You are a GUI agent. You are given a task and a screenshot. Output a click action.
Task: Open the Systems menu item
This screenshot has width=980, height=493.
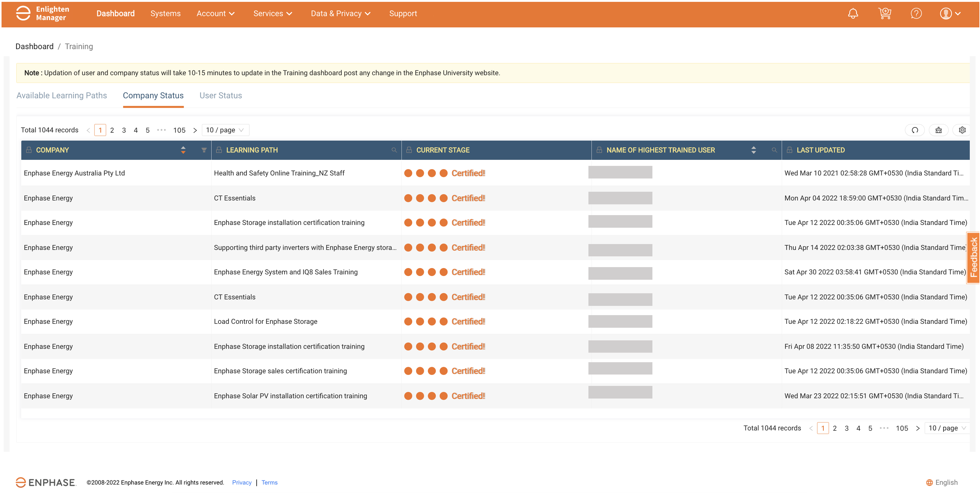(165, 14)
